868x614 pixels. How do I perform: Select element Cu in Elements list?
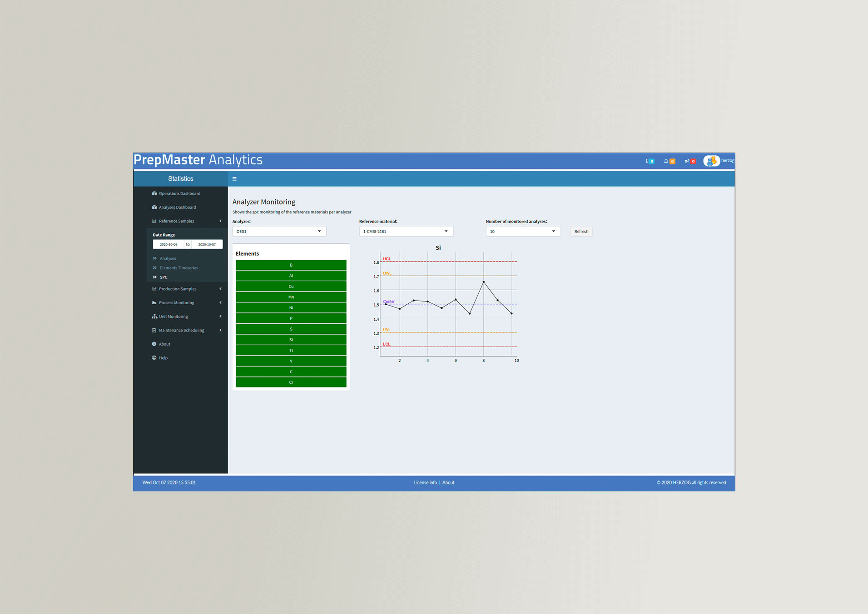coord(291,286)
